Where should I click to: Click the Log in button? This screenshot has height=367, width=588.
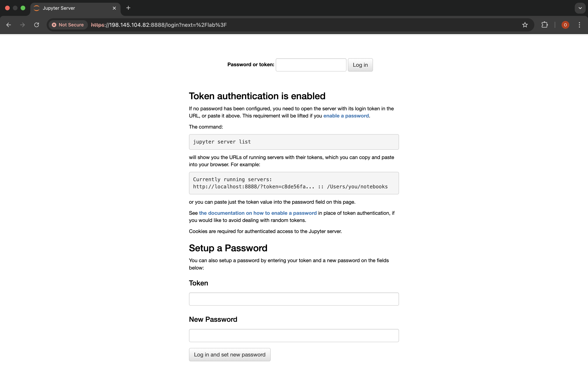coord(360,65)
